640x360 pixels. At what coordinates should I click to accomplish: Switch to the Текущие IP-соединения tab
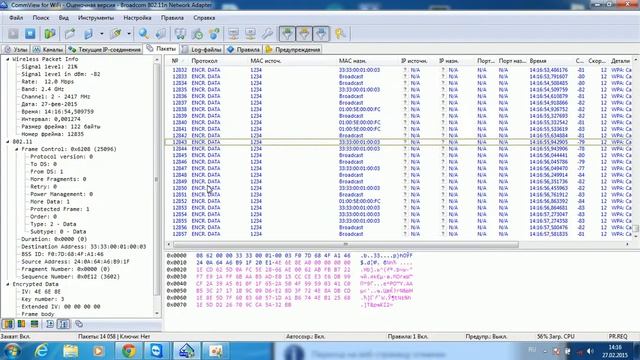pos(104,50)
